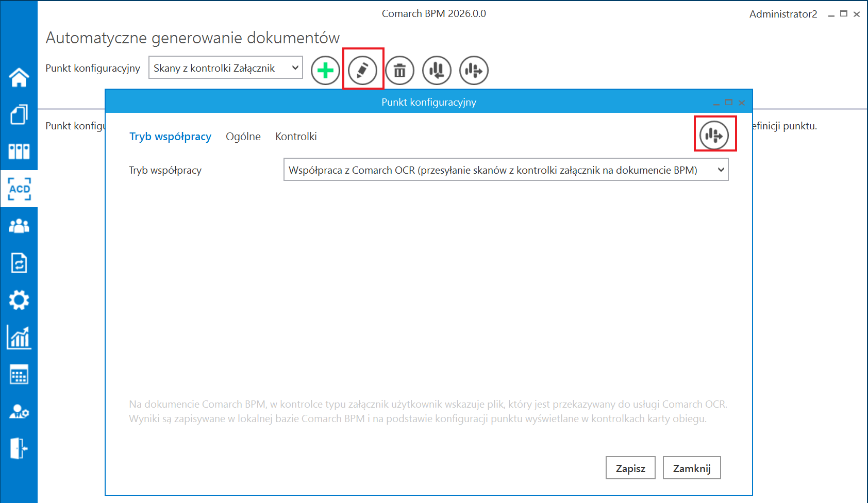Switch to the Kontrolki tab
Viewport: 868px width, 503px height.
pos(296,137)
